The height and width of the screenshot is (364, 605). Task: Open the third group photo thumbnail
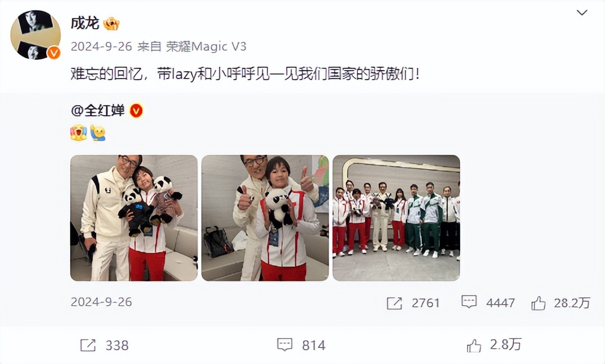point(396,218)
